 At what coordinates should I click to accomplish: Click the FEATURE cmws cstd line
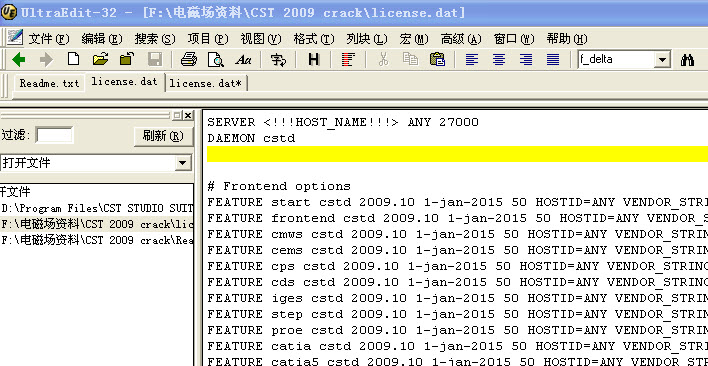tap(457, 234)
